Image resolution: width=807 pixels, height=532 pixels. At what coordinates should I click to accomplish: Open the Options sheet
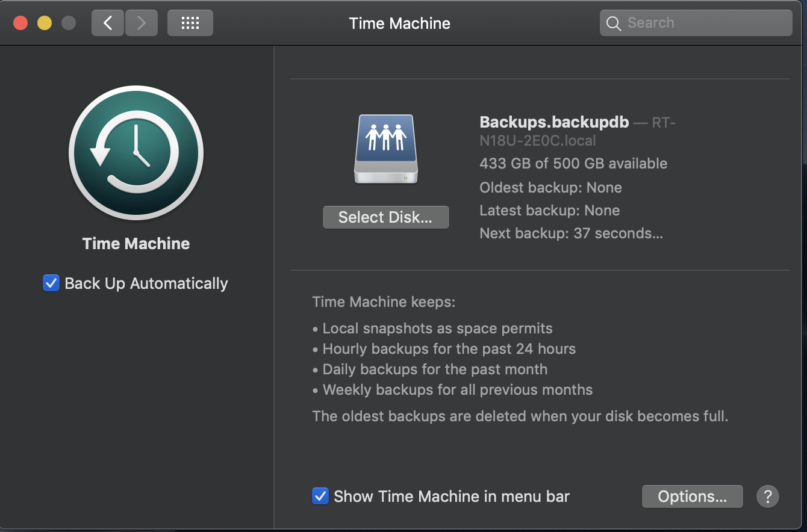692,496
